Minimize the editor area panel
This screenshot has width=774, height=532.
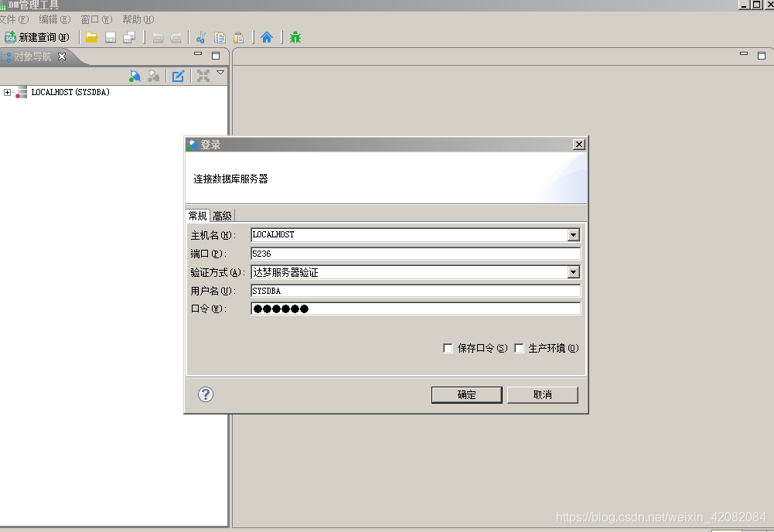point(744,53)
